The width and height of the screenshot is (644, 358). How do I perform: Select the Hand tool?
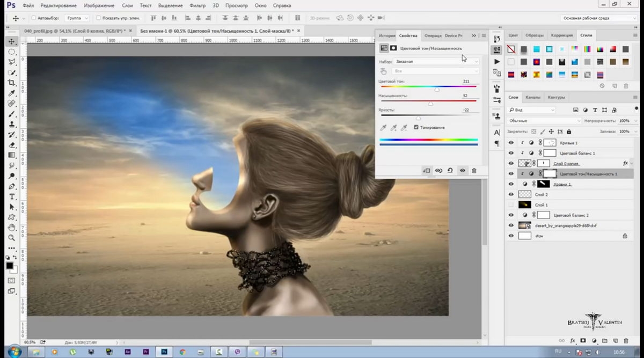(12, 228)
